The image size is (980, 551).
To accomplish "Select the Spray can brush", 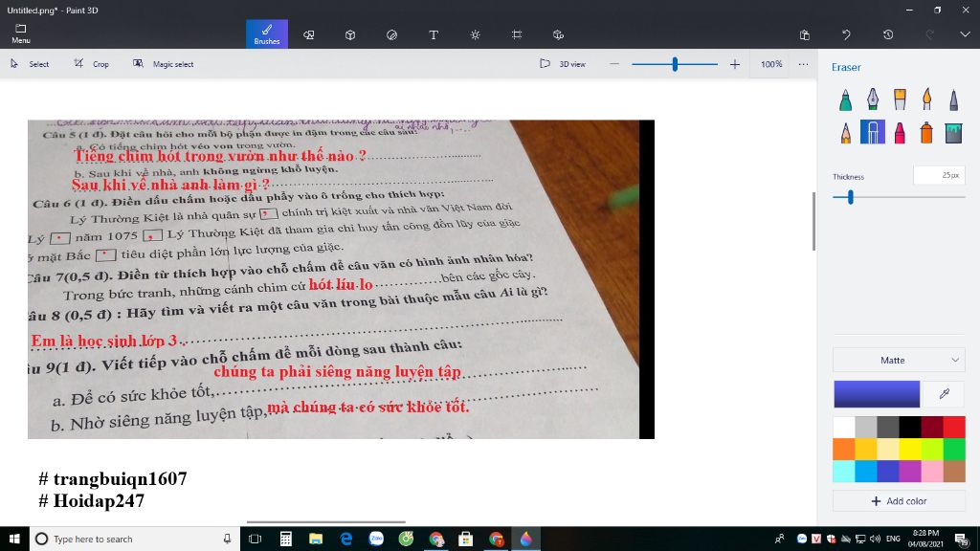I will coord(926,132).
